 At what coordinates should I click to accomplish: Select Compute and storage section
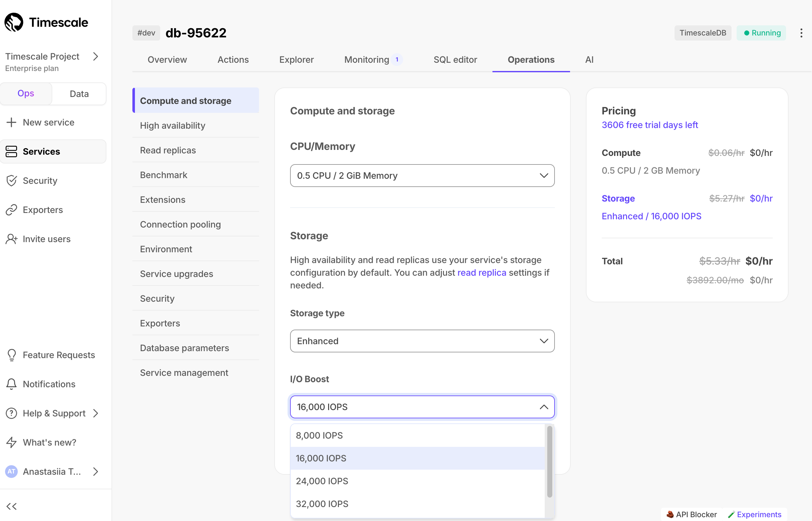click(196, 100)
